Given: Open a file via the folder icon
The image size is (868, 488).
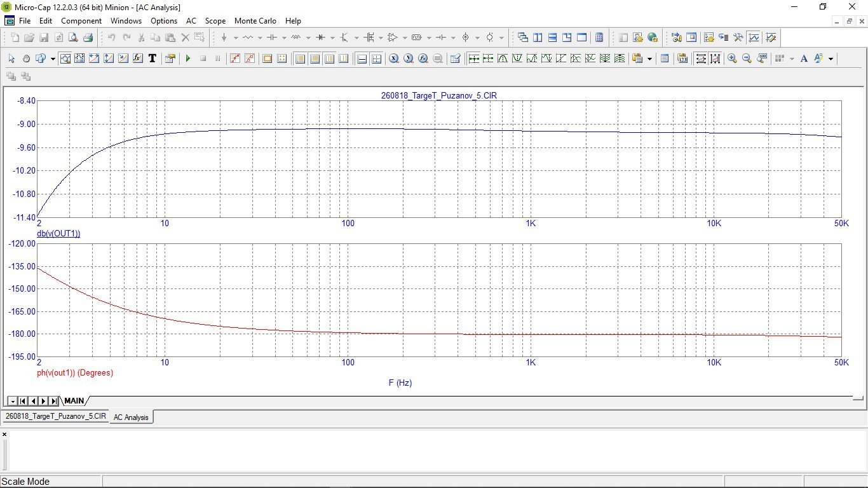Looking at the screenshot, I should click(x=29, y=37).
